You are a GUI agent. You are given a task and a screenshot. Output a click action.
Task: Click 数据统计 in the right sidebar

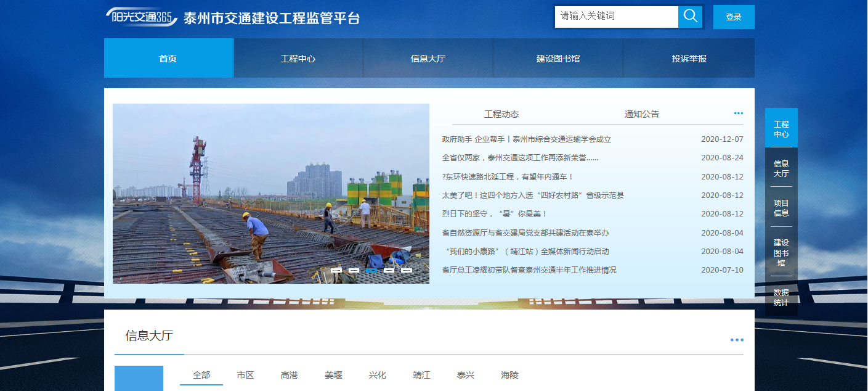click(781, 297)
